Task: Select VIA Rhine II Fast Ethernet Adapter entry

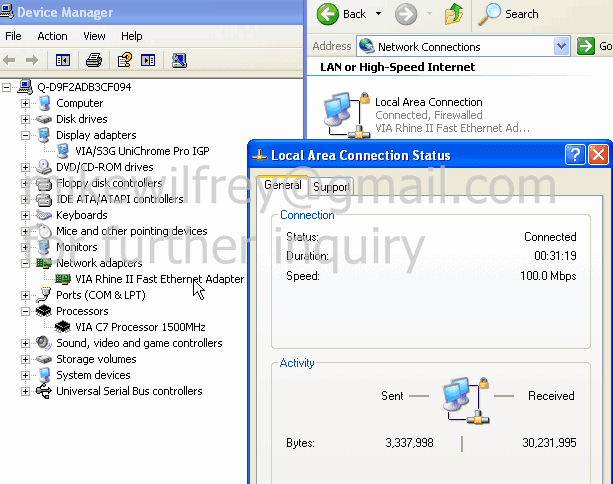Action: (x=160, y=279)
